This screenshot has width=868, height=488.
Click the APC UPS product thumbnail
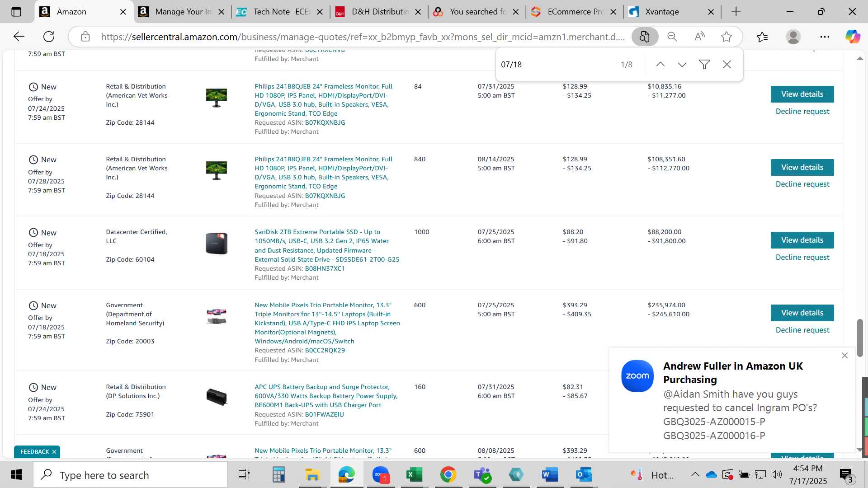click(217, 397)
